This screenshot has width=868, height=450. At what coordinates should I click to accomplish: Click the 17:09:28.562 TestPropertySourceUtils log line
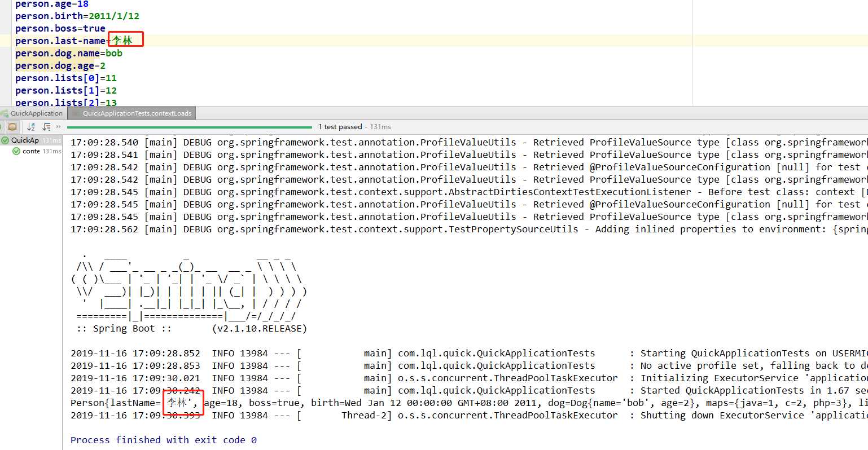click(x=469, y=230)
